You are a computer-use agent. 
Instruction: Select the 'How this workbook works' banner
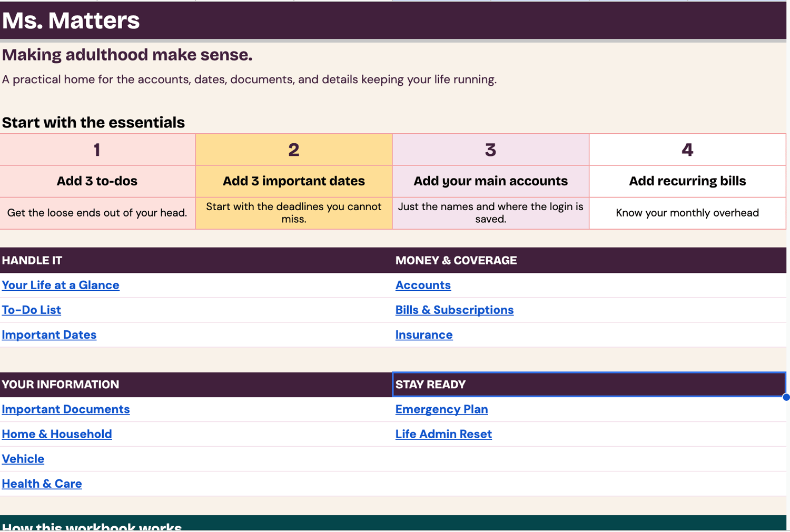(x=393, y=524)
